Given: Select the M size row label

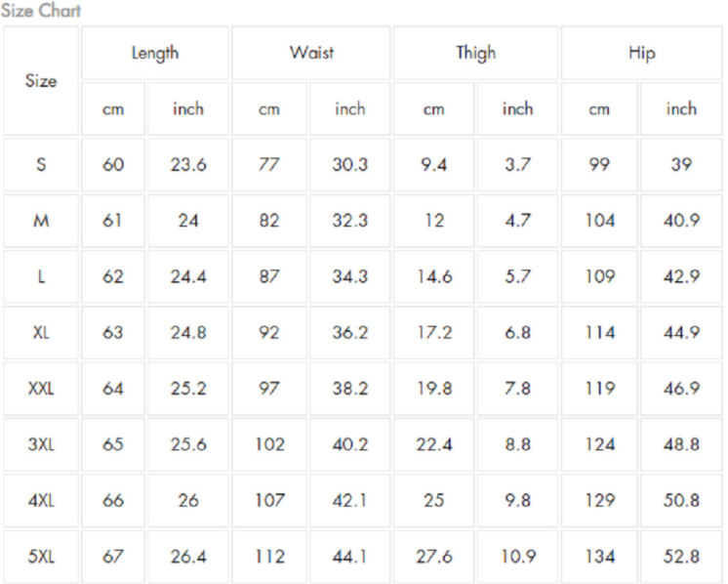Looking at the screenshot, I should click(x=41, y=221).
